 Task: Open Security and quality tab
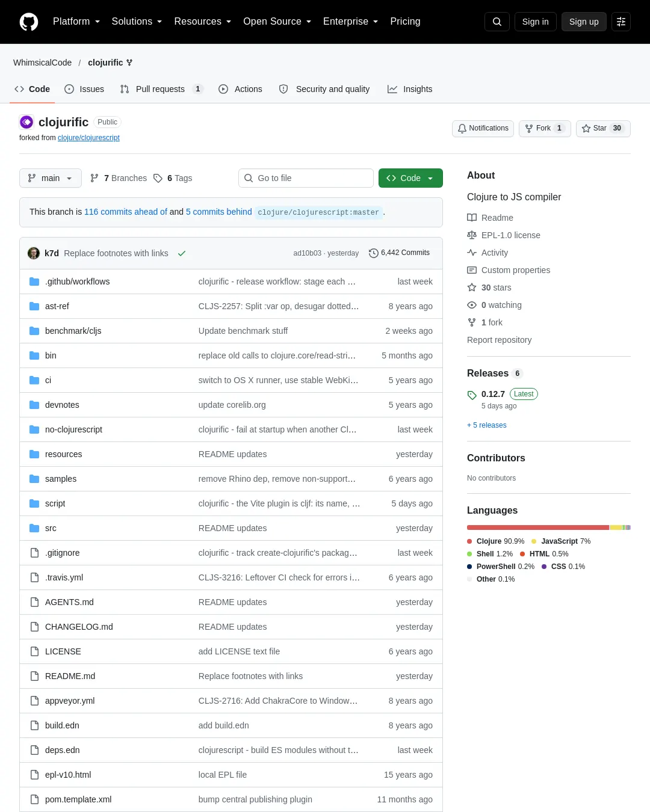(324, 89)
